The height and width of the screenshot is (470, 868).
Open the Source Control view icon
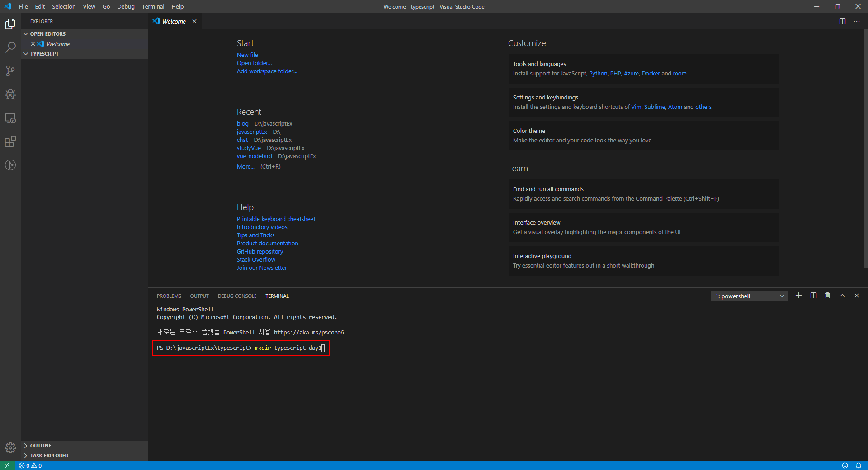10,71
